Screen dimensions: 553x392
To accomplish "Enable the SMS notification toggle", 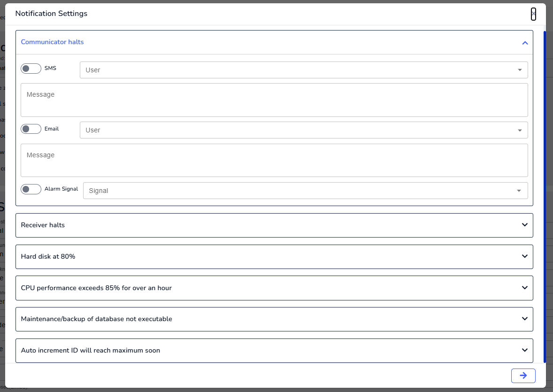I will click(x=31, y=69).
